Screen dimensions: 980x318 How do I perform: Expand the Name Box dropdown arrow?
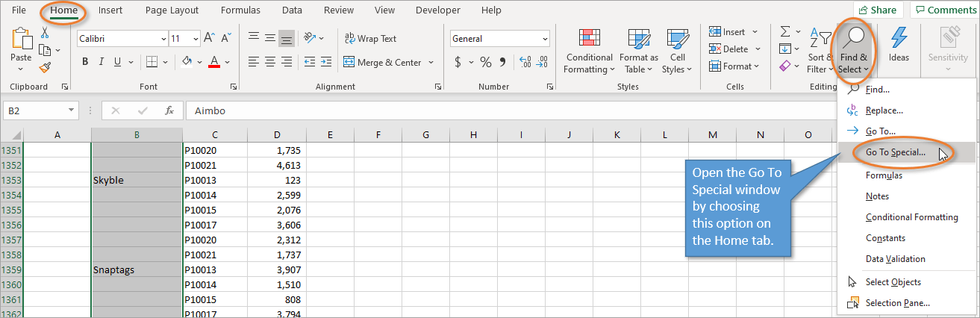(x=72, y=110)
